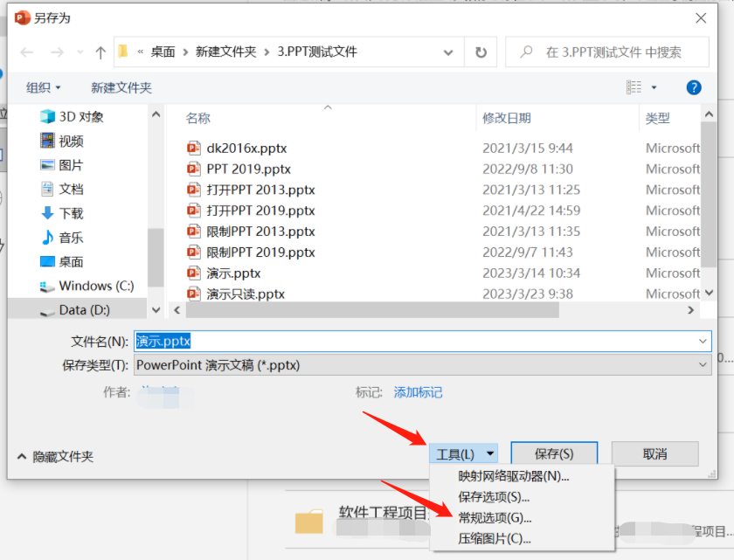Click the 保存(S) button
This screenshot has width=734, height=560.
point(554,453)
